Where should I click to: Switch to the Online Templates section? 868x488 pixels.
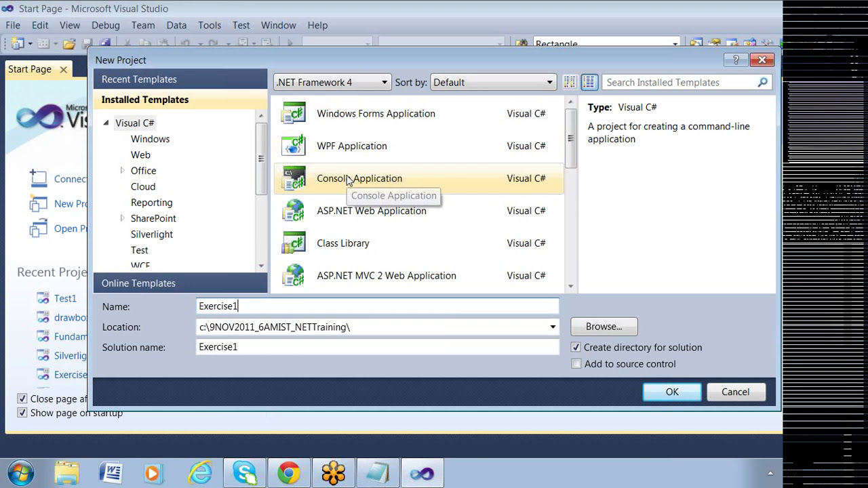180,283
